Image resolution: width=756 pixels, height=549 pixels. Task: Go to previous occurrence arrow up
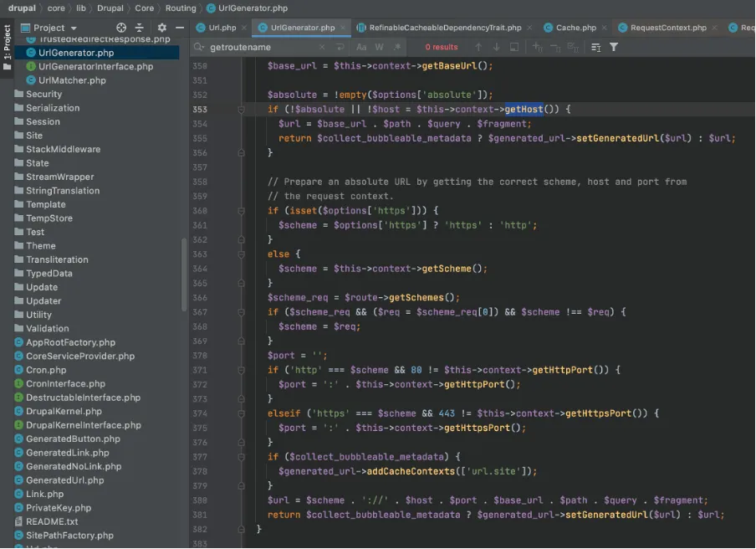(478, 47)
